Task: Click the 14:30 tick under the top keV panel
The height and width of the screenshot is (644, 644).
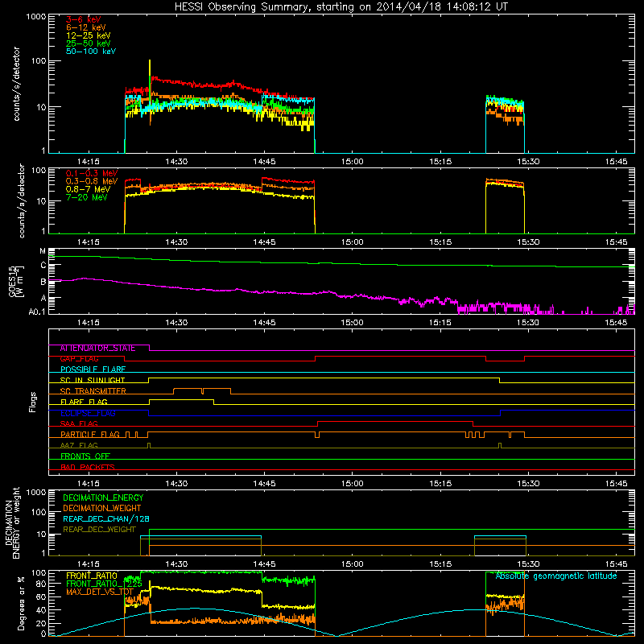Action: 176,162
